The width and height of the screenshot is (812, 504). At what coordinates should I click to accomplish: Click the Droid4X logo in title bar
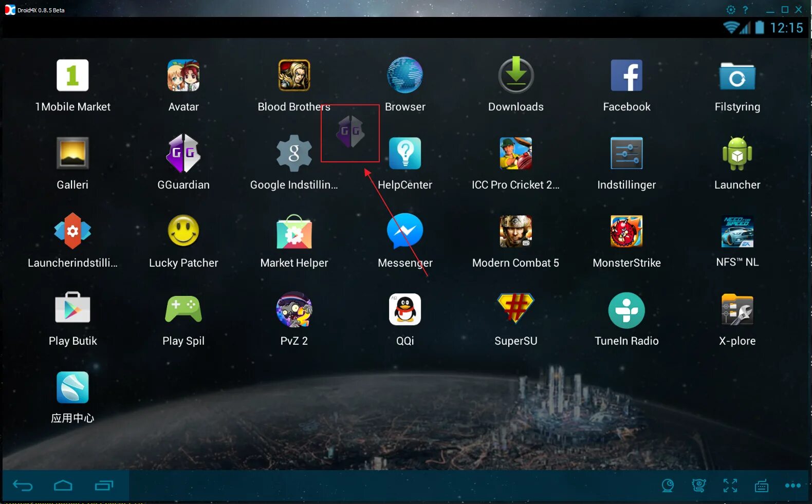point(10,10)
